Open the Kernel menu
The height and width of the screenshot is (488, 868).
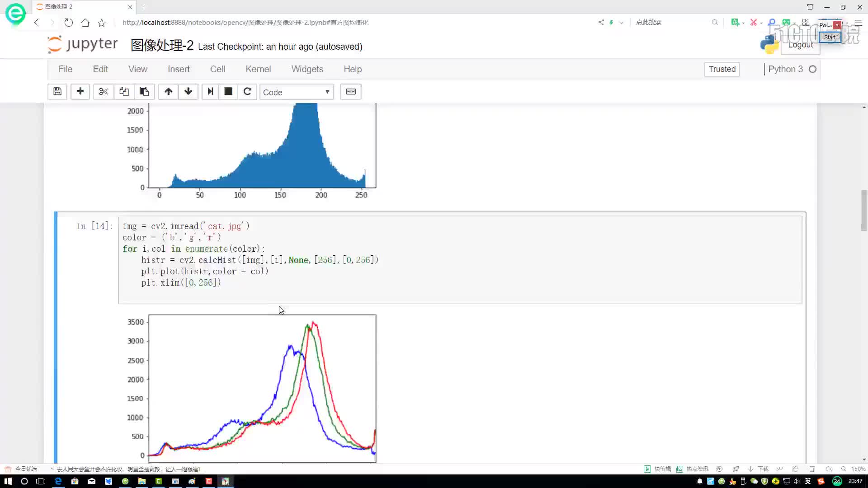[258, 69]
